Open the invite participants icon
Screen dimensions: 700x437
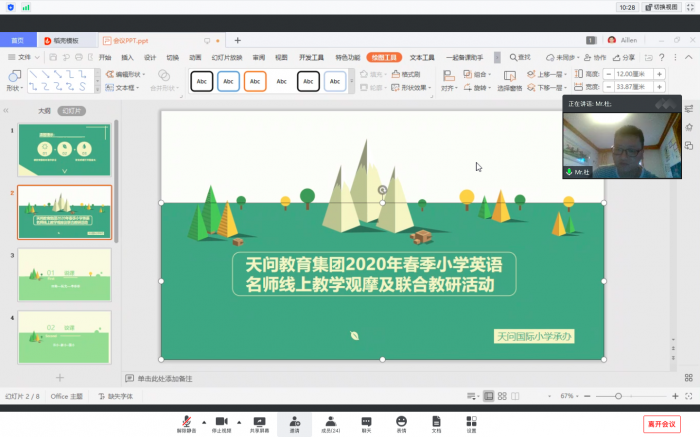click(x=294, y=422)
